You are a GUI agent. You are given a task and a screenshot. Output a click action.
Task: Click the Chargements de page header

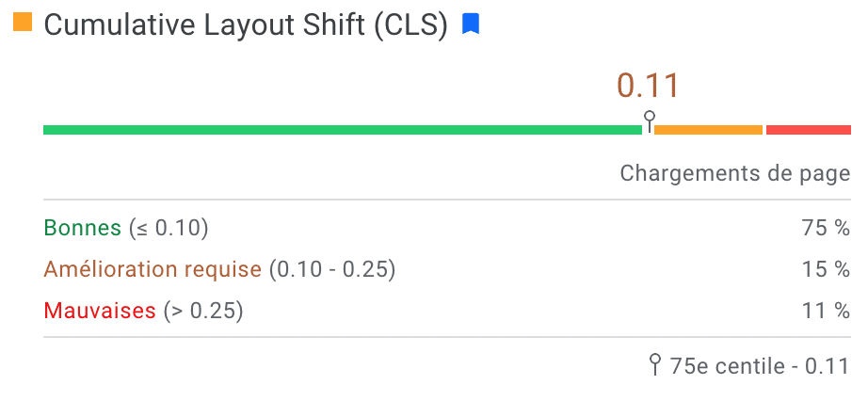click(x=735, y=173)
